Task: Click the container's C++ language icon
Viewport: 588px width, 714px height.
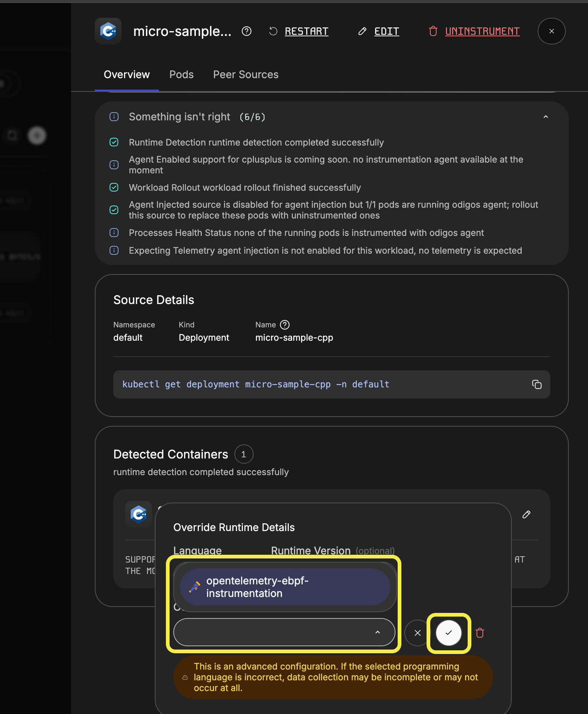Action: pyautogui.click(x=138, y=514)
